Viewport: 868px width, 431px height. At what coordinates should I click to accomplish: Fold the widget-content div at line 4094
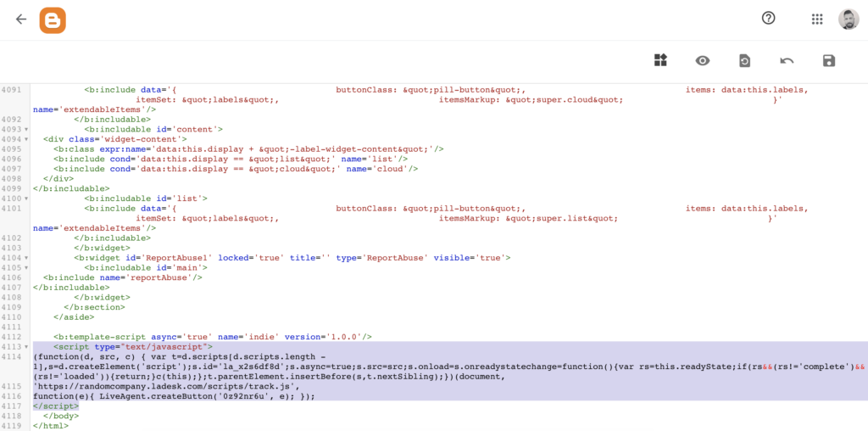pos(27,139)
